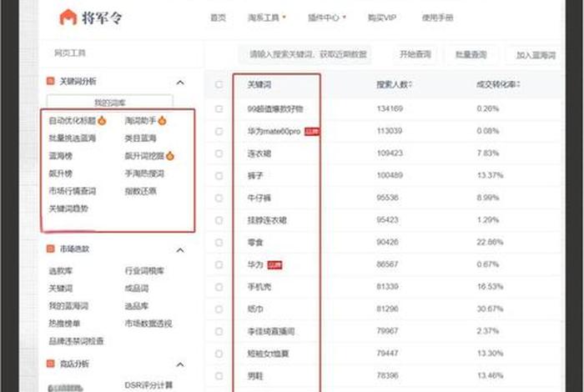The image size is (584, 392).
Task: Select the checkbox for 零食 row
Action: tap(219, 243)
